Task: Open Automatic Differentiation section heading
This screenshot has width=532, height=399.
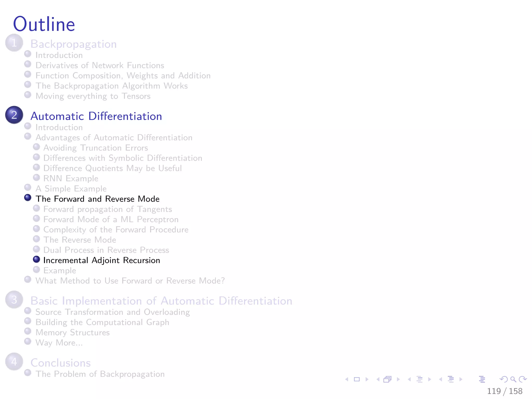Action: point(96,116)
